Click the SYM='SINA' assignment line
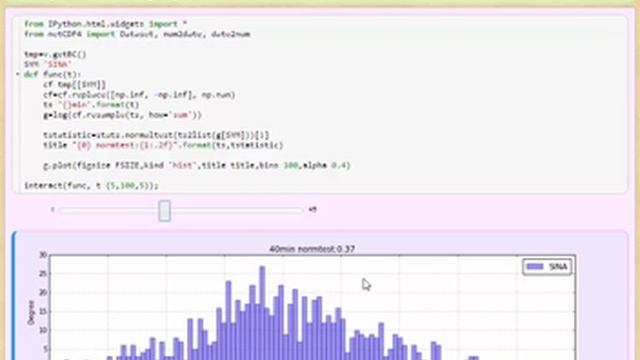Viewport: 640px width, 360px height. pyautogui.click(x=48, y=64)
